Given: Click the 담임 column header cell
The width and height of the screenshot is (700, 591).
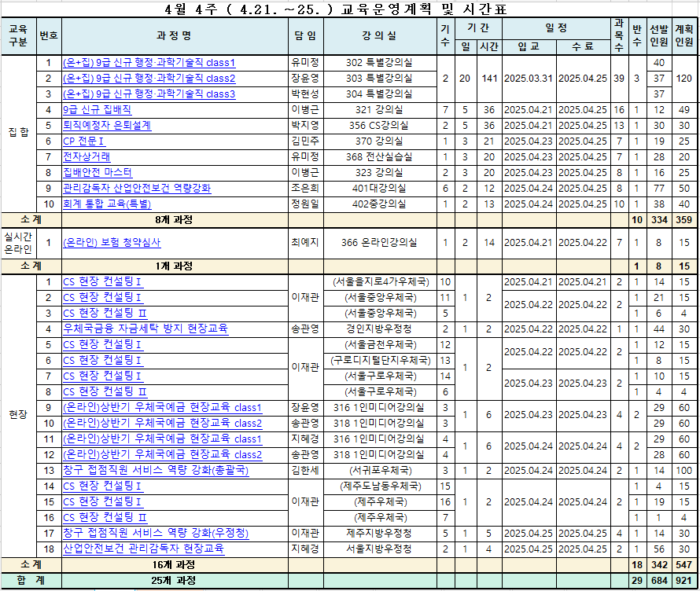Looking at the screenshot, I should tap(305, 36).
